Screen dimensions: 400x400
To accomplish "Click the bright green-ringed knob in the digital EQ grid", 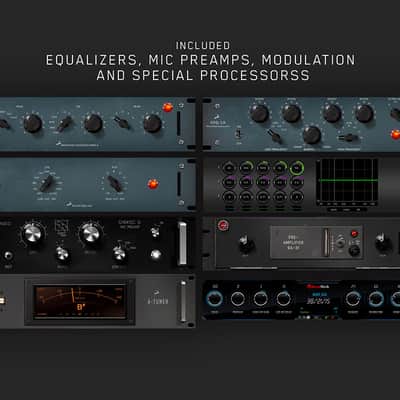I will (297, 168).
